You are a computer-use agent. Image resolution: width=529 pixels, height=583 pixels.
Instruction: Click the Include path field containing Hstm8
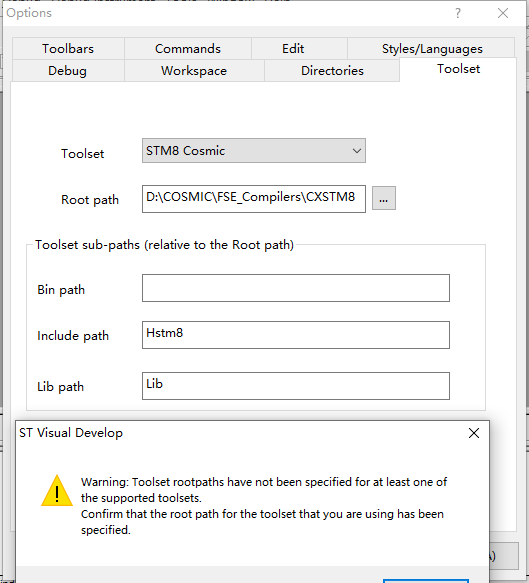coord(296,335)
